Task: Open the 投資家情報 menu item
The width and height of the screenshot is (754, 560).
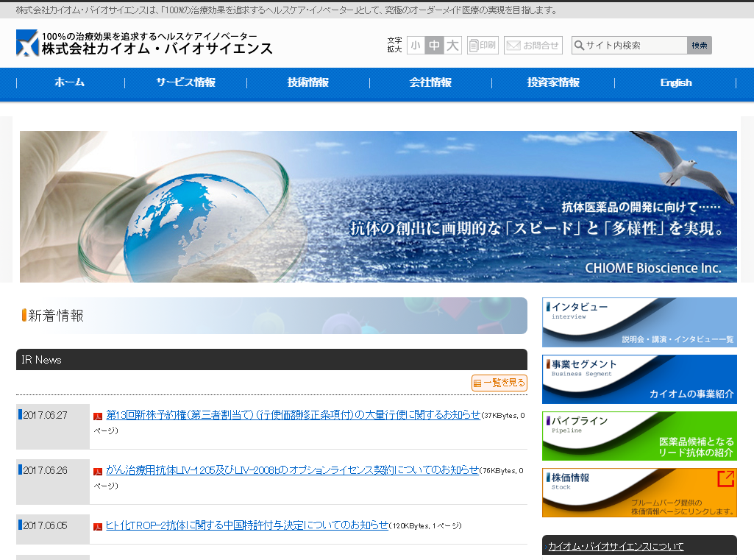Action: pos(553,82)
